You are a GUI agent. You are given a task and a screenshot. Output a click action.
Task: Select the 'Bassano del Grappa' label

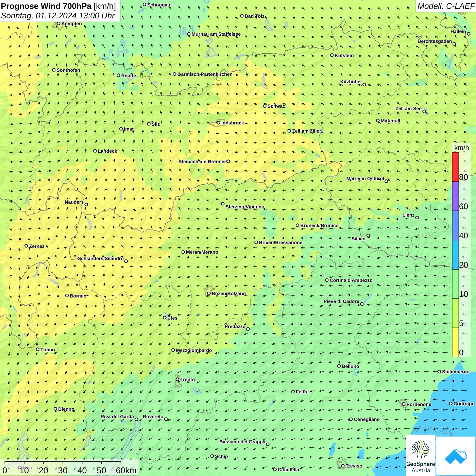click(242, 442)
